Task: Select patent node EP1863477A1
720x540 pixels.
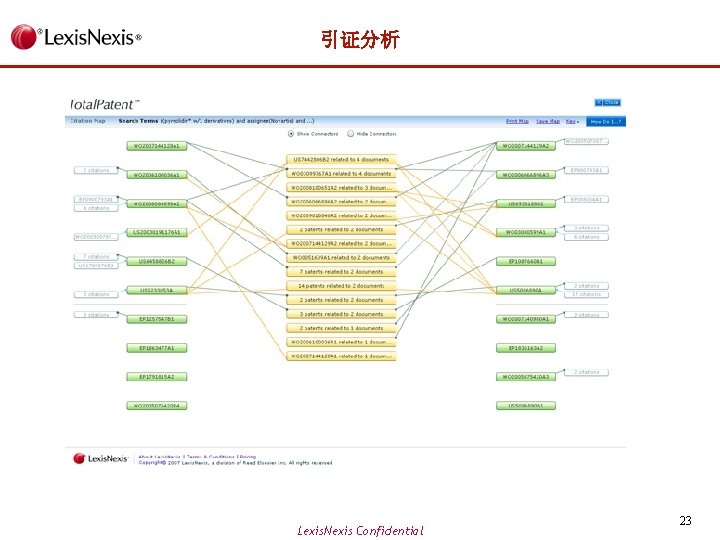Action: 157,348
